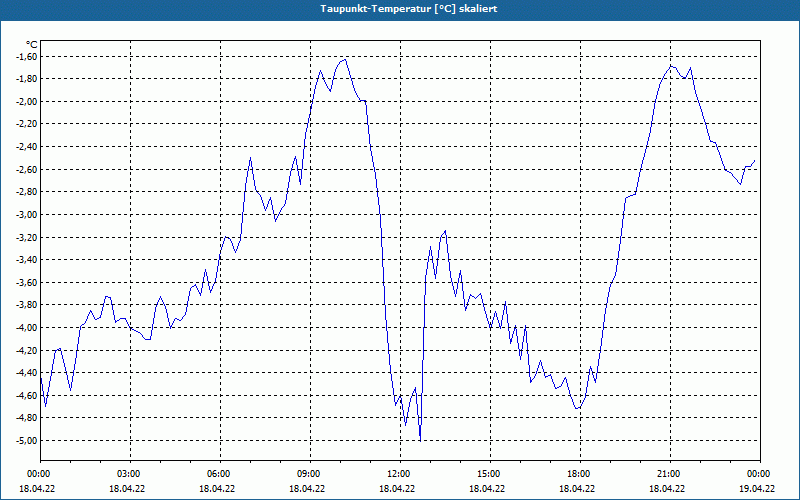Viewport: 800px width, 500px height.
Task: Pick the 09:00 time label
Action: click(x=310, y=474)
